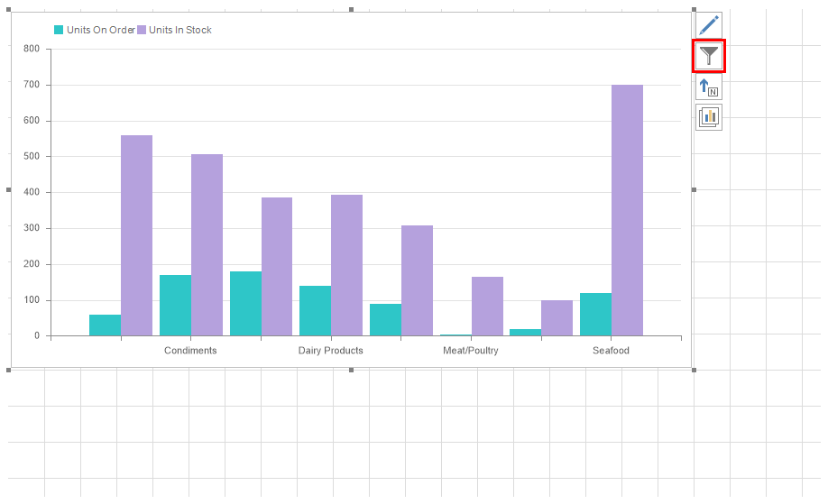Open the funnel filter icon
Image resolution: width=828 pixels, height=504 pixels.
tap(709, 56)
